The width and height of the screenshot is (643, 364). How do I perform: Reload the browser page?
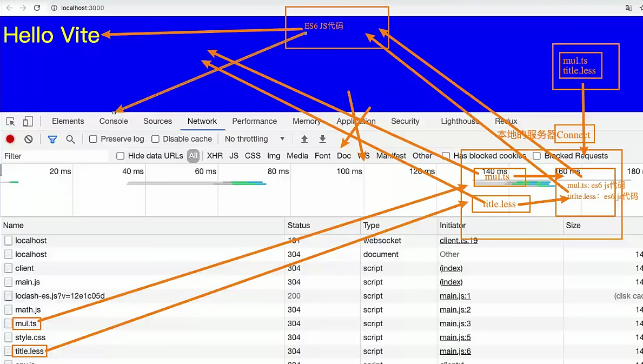(37, 8)
